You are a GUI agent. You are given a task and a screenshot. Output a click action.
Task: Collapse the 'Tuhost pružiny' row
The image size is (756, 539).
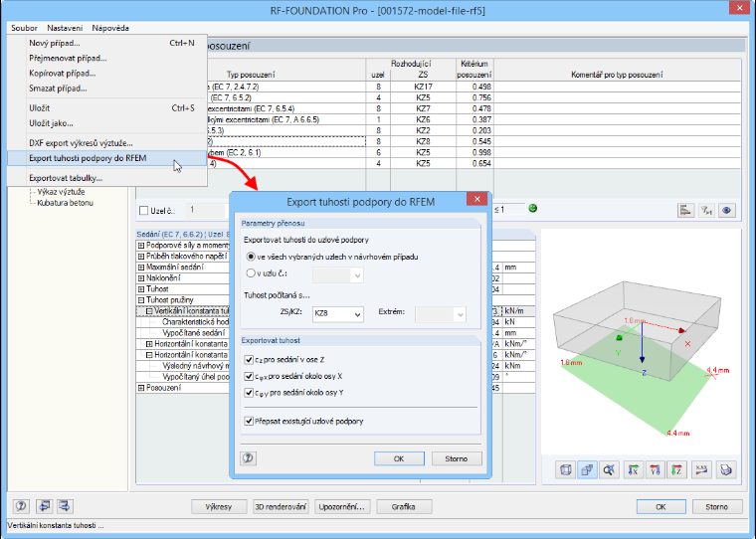click(141, 300)
